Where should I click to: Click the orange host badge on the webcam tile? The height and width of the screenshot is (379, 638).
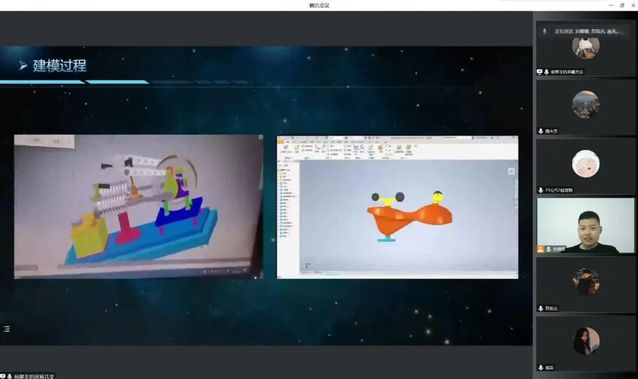tap(540, 249)
